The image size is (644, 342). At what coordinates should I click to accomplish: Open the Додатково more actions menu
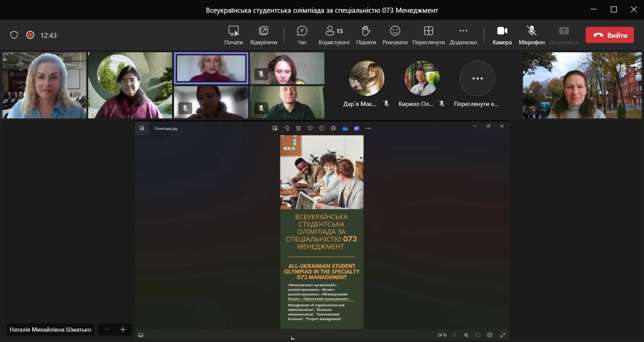point(463,35)
